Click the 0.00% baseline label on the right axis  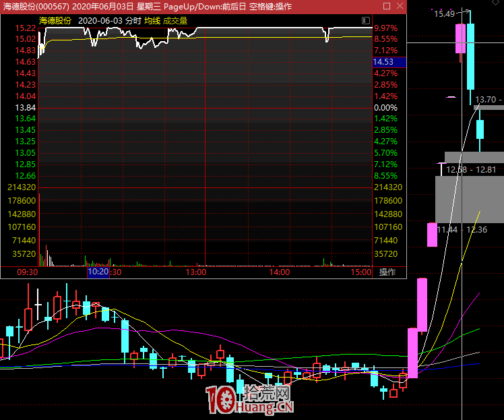(x=385, y=108)
